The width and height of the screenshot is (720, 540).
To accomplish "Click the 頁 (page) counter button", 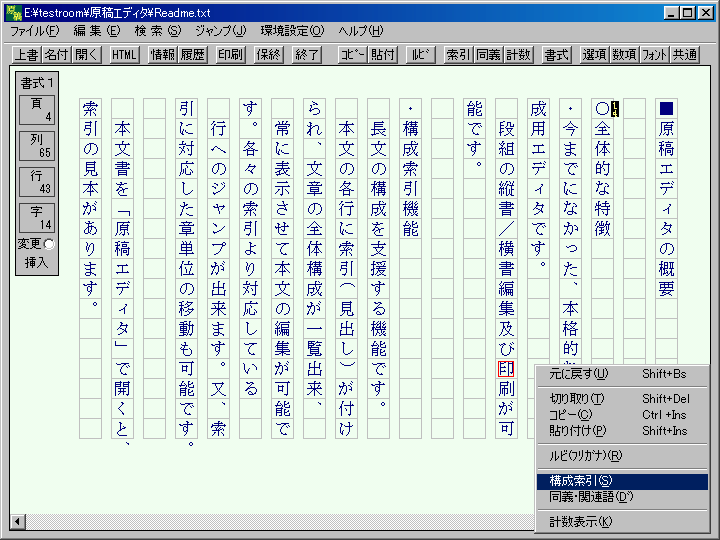I will pos(37,110).
